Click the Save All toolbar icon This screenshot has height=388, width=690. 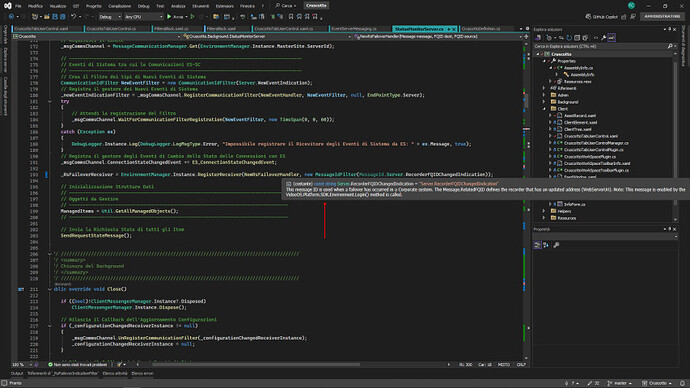click(62, 17)
